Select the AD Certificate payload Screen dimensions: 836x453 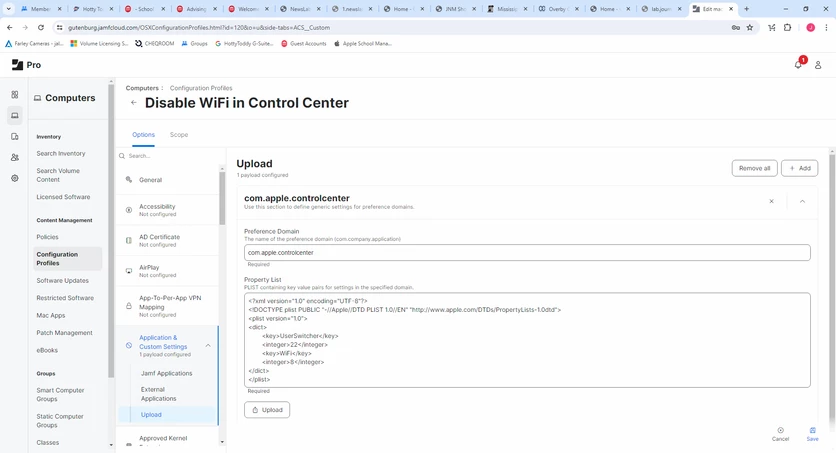point(167,240)
